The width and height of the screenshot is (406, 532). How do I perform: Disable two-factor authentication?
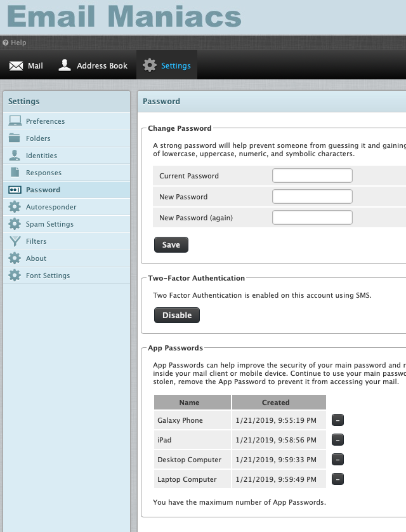click(x=177, y=315)
